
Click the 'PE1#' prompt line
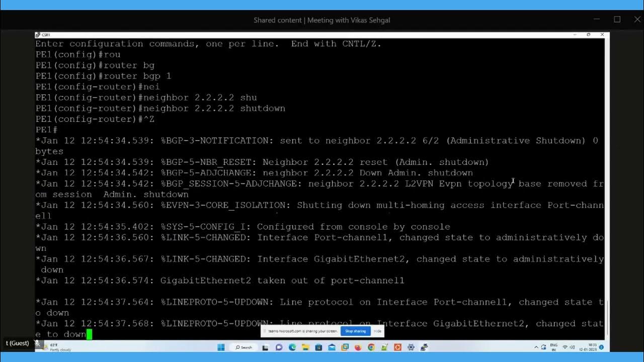coord(46,130)
